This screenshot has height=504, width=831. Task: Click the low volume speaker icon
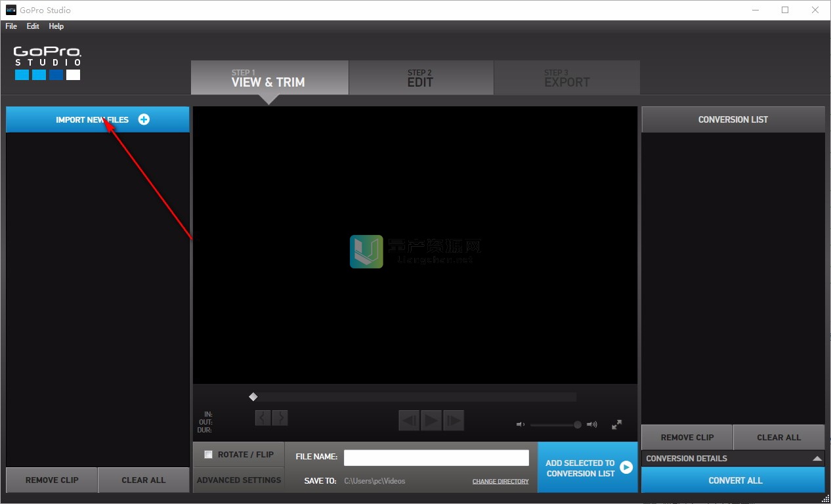[521, 425]
